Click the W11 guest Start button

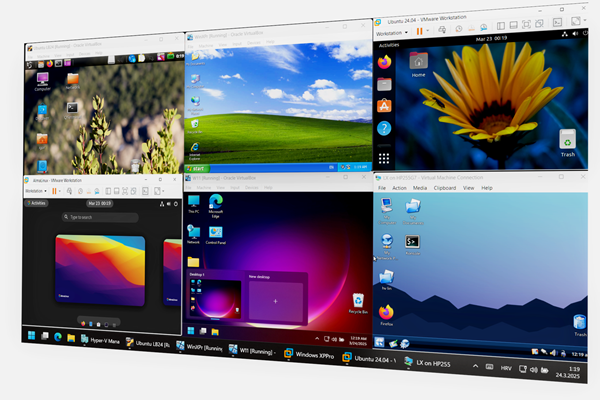click(x=191, y=331)
